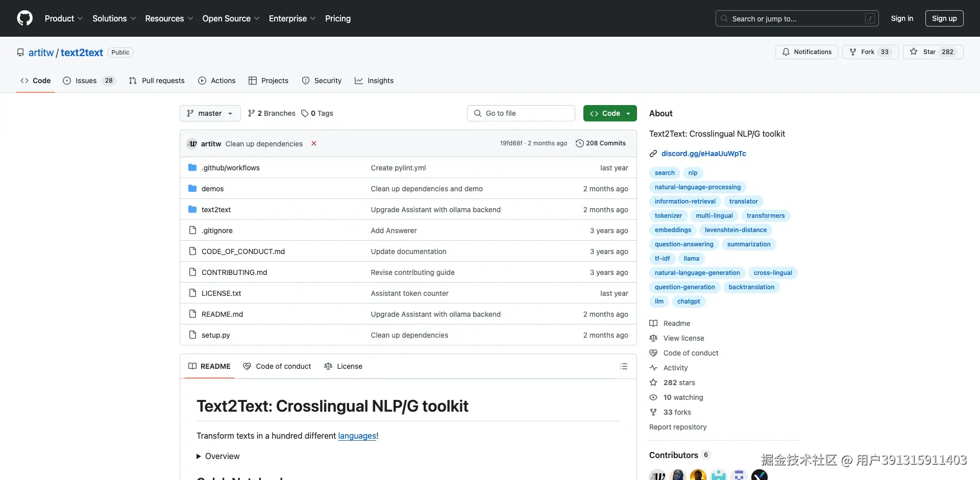Open the master branch selector

210,113
